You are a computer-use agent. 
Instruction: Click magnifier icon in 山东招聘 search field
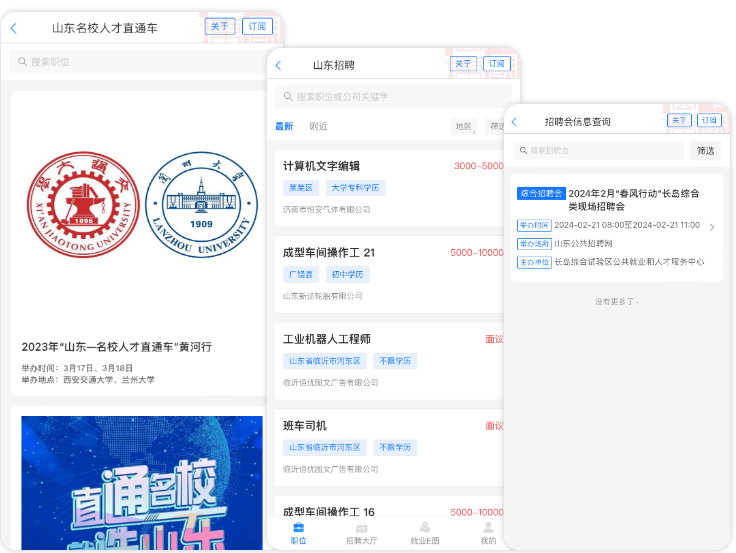pos(288,97)
